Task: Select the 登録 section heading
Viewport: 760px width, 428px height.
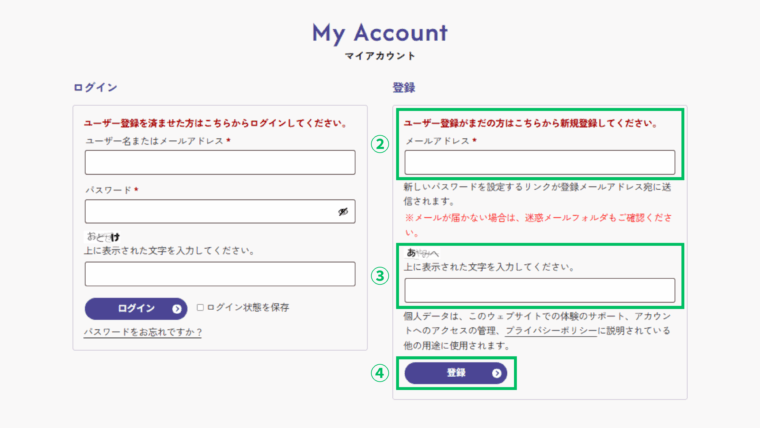Action: [403, 88]
